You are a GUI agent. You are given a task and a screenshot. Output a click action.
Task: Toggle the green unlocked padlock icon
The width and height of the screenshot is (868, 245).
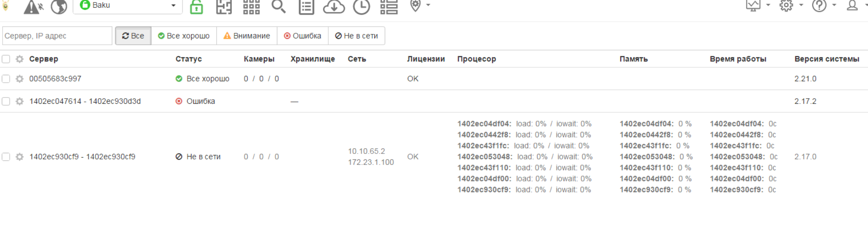[x=196, y=6]
